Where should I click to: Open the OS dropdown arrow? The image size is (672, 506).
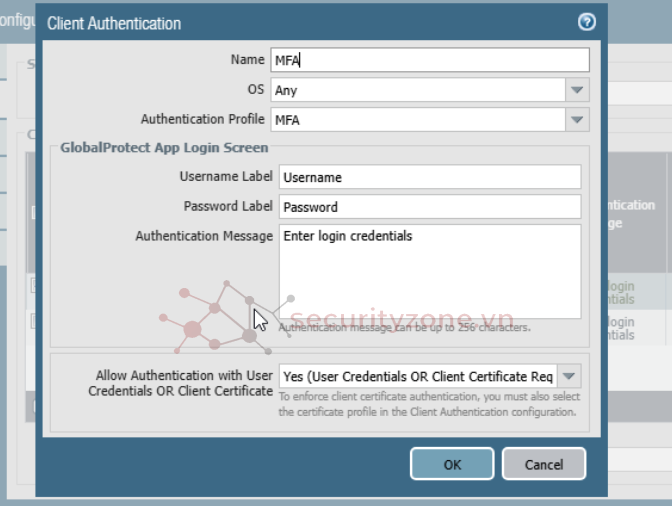pos(577,90)
